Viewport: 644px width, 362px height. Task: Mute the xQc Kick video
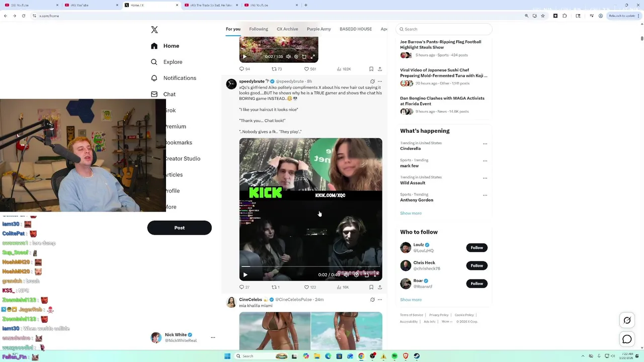click(346, 275)
